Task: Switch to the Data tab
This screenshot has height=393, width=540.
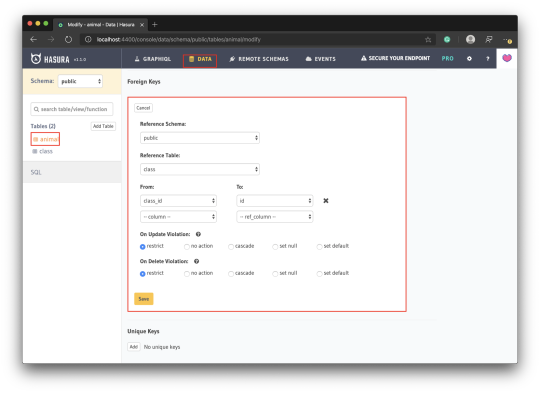Action: point(200,59)
